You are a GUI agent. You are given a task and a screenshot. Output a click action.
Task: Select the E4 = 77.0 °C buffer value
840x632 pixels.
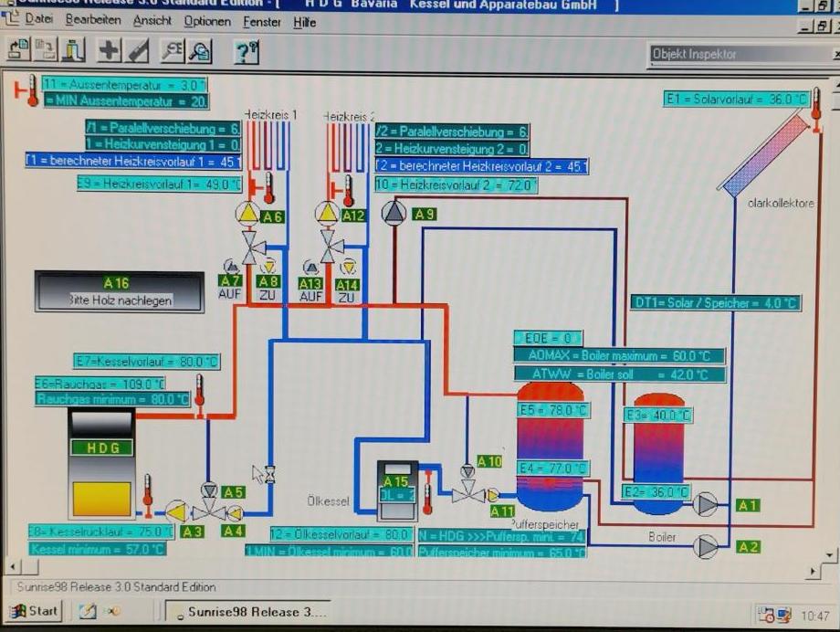click(553, 469)
